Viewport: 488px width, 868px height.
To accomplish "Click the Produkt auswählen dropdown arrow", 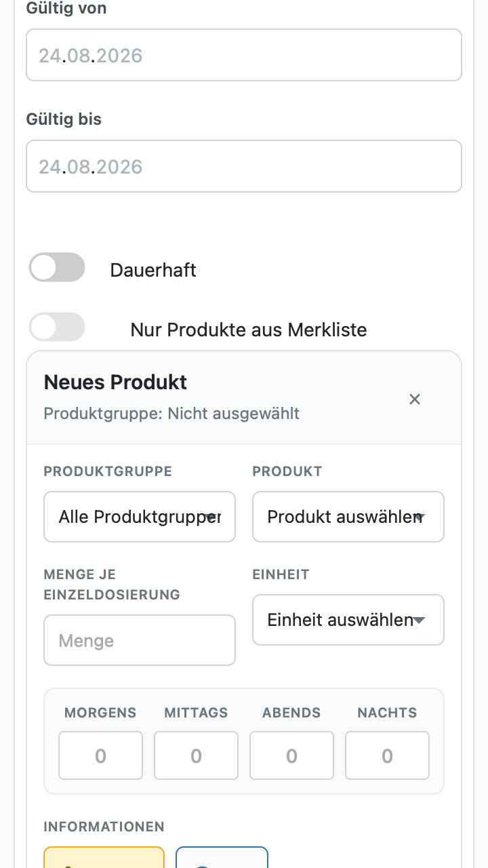I will pos(420,517).
